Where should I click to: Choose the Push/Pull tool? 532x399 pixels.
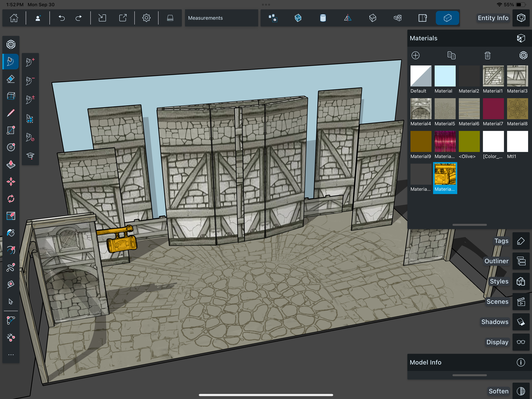[x=11, y=165]
